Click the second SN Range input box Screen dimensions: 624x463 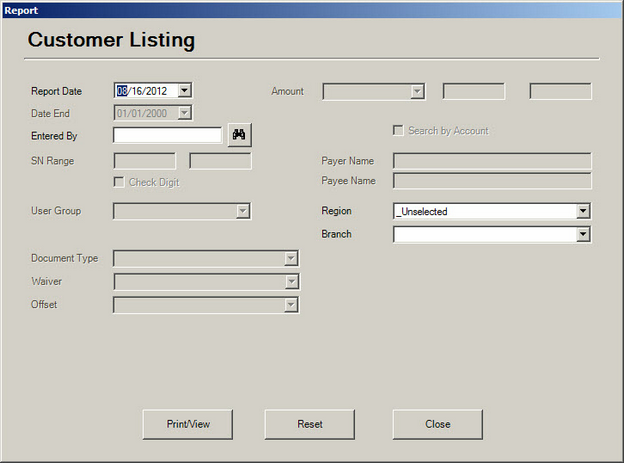[220, 161]
